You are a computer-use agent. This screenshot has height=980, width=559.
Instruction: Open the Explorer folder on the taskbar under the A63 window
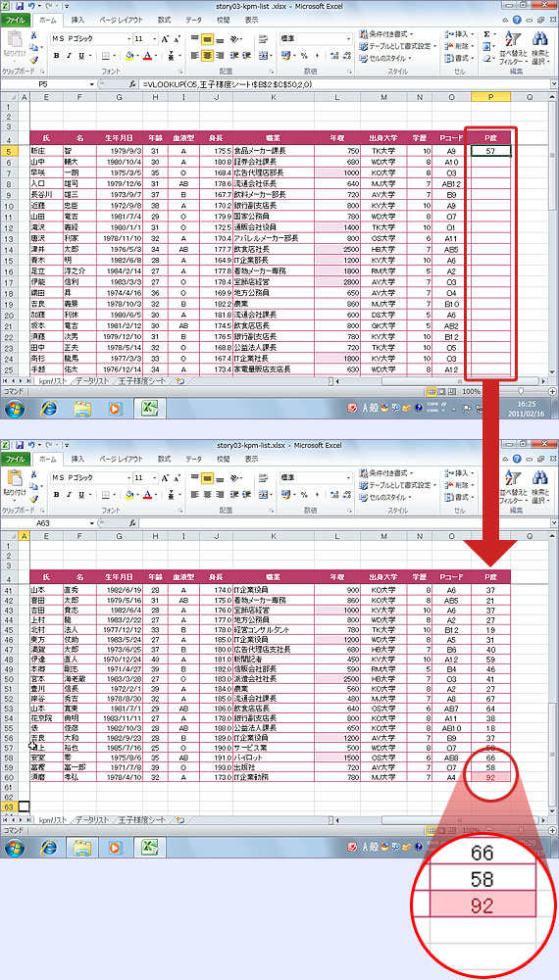tap(82, 848)
